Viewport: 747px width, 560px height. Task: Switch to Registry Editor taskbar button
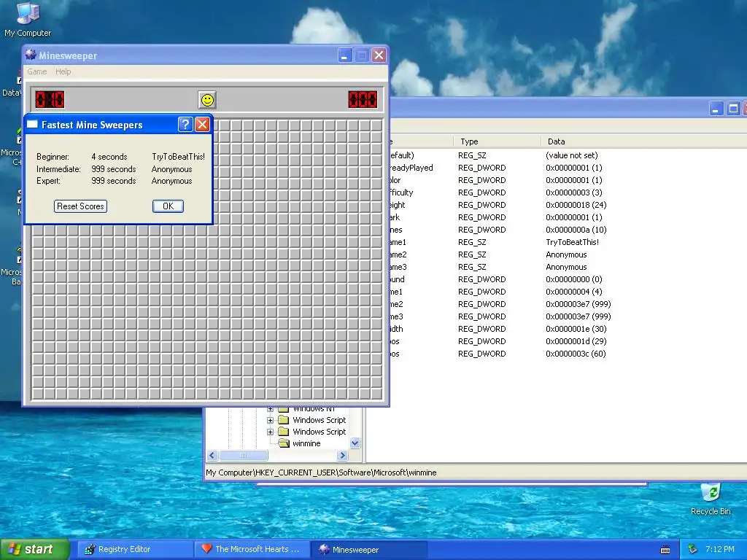(x=134, y=549)
